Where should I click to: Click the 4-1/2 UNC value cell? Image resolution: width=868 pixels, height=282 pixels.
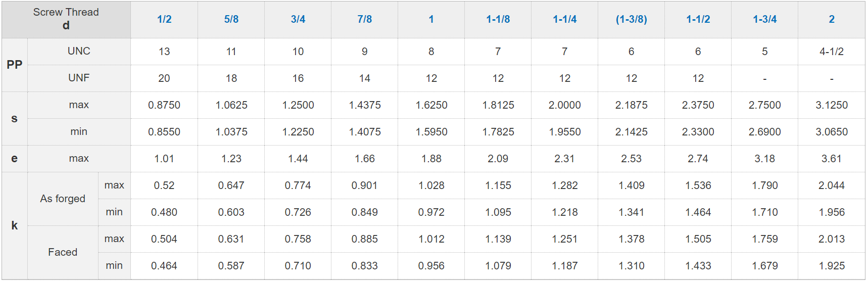832,52
